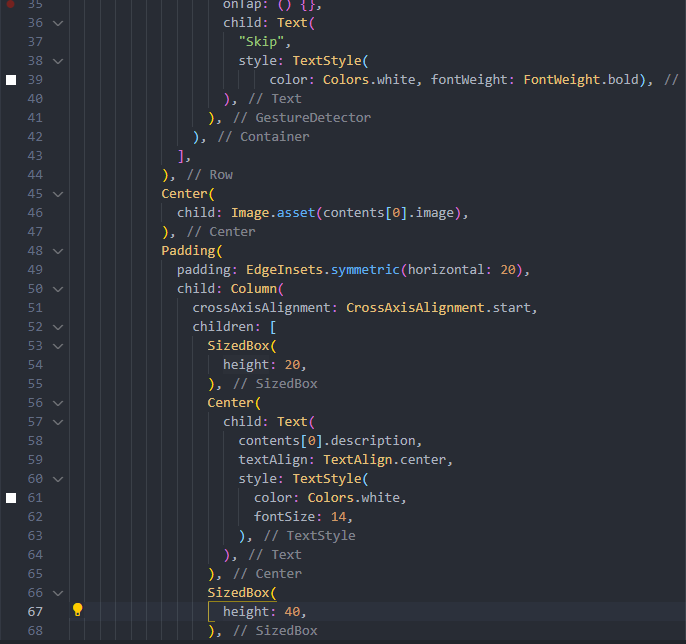
Task: Fold the Center block at line 56
Action: [x=57, y=403]
